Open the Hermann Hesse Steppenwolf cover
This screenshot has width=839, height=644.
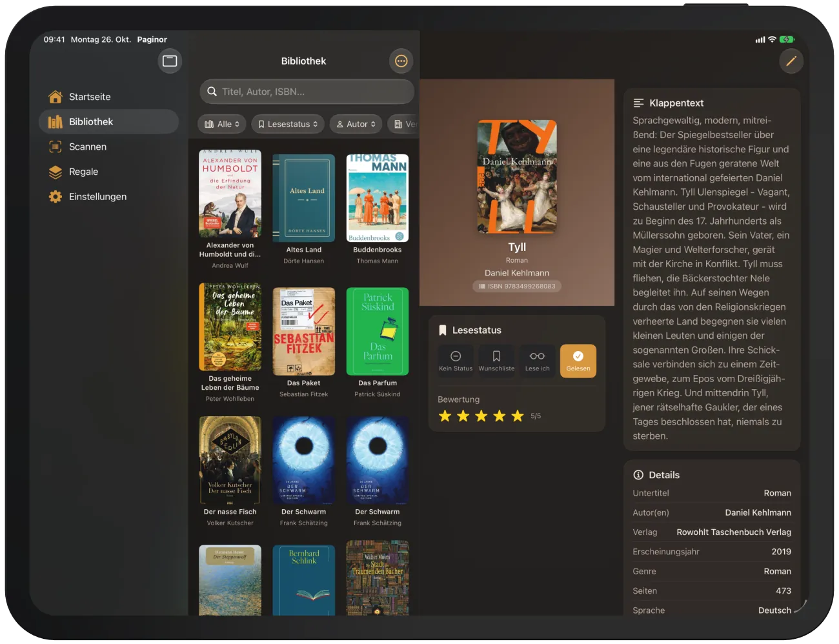click(x=230, y=580)
